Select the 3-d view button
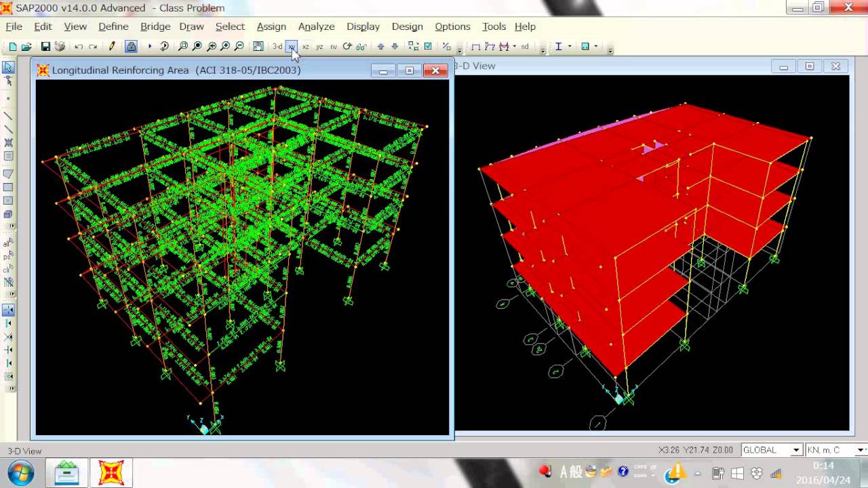This screenshot has width=868, height=488. click(277, 47)
